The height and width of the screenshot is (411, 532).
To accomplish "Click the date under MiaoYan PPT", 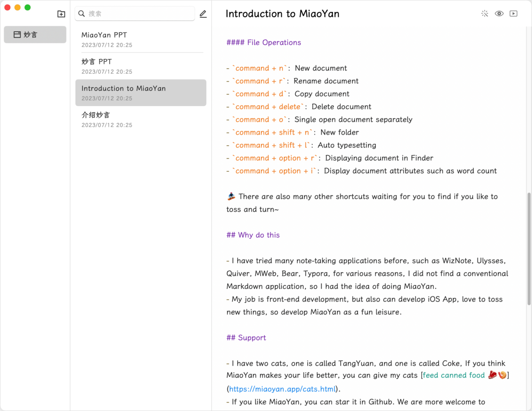I will coord(107,45).
